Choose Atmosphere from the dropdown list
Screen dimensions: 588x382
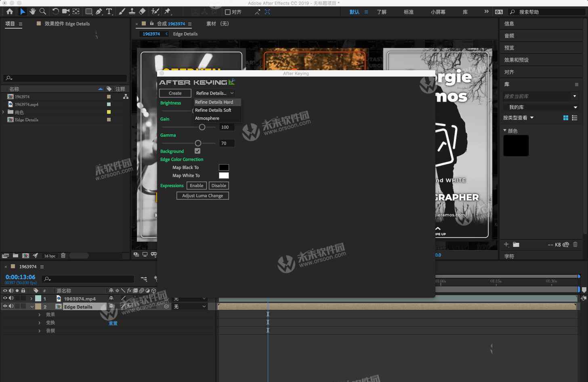(x=217, y=118)
